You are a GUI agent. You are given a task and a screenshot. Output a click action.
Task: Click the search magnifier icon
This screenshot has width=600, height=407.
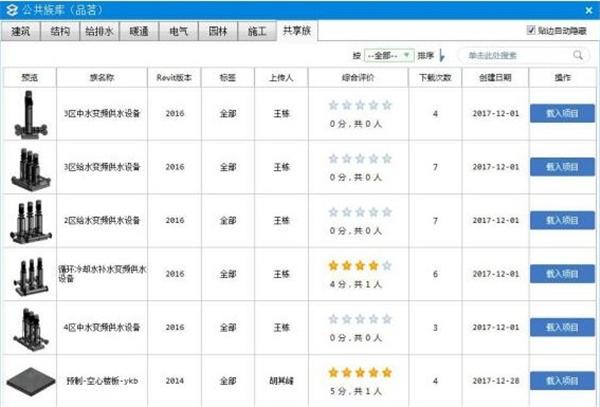click(x=578, y=55)
